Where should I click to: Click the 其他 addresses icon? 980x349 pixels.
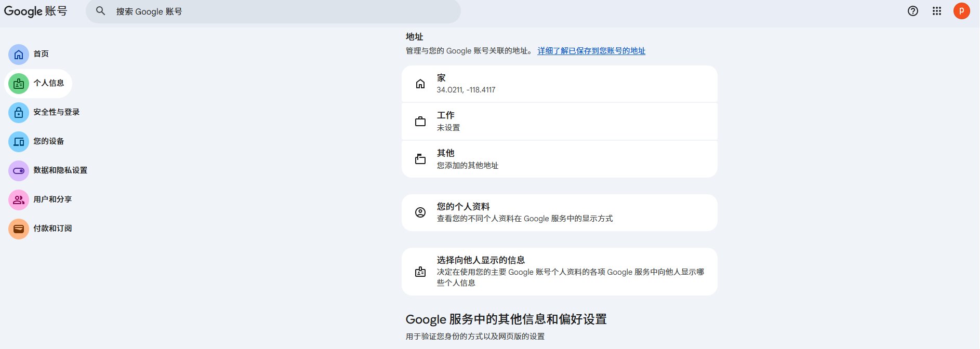point(420,159)
